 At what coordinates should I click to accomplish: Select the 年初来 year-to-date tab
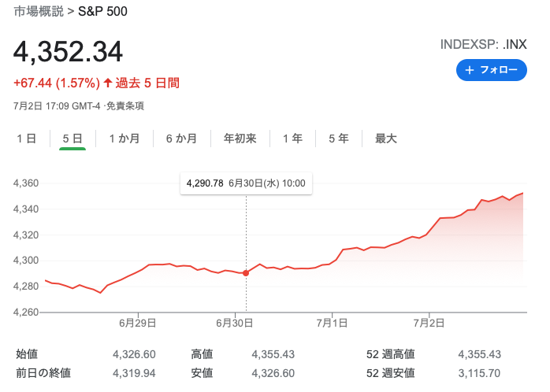point(240,139)
